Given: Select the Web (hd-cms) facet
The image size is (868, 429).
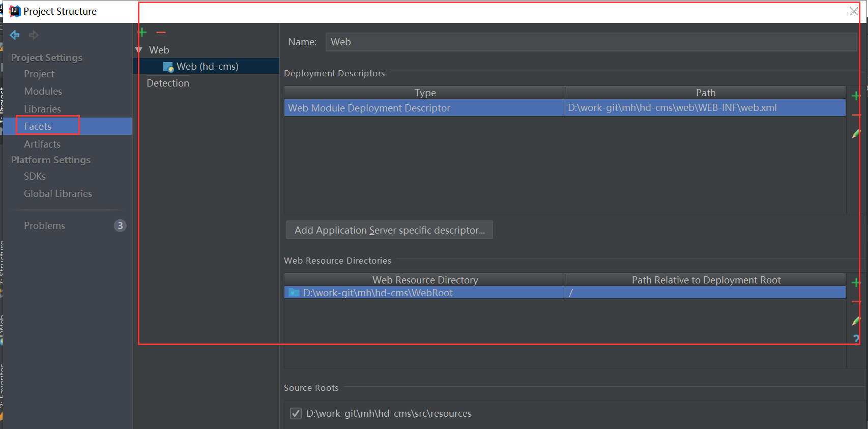Looking at the screenshot, I should (x=207, y=66).
